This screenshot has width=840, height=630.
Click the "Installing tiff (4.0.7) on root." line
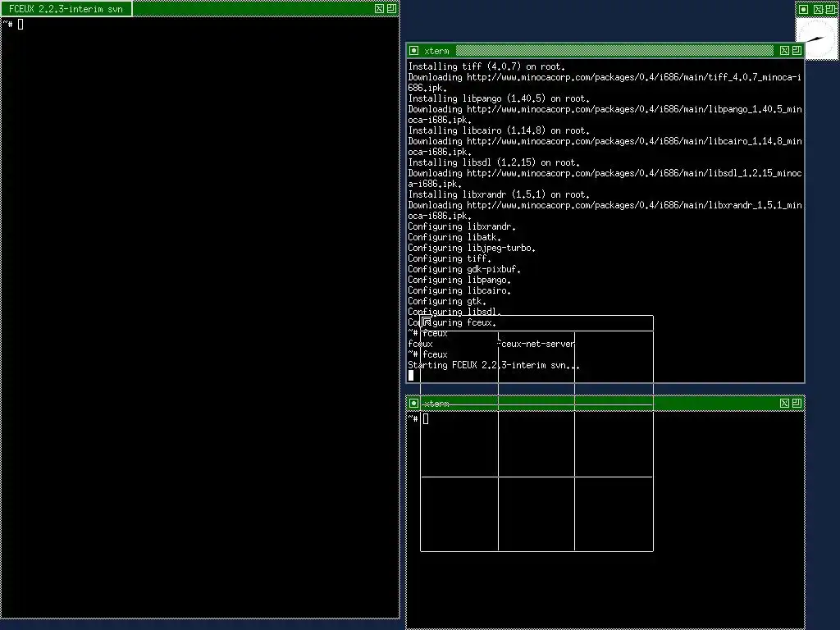[486, 66]
